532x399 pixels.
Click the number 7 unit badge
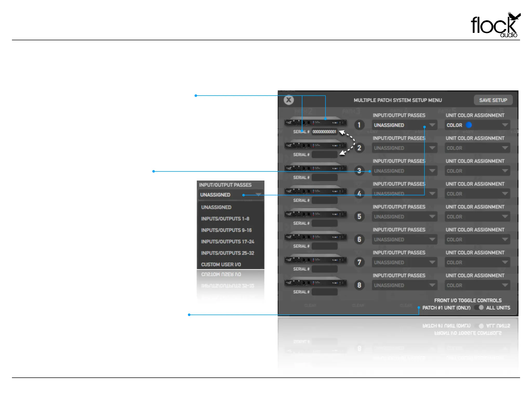coord(359,262)
